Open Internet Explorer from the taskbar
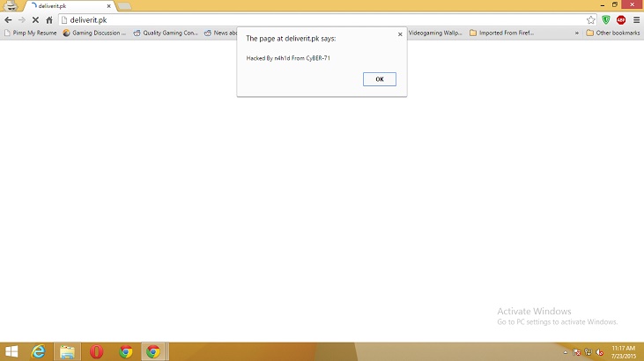This screenshot has width=644, height=361. pyautogui.click(x=39, y=351)
